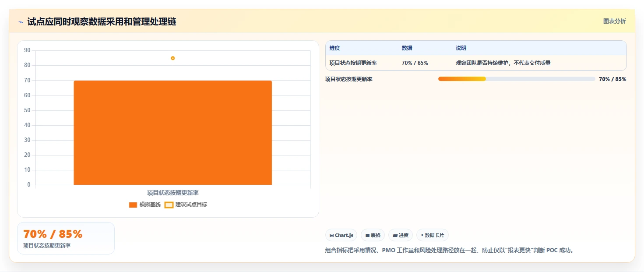
Task: Click the lightning icon beside the title
Action: point(21,22)
